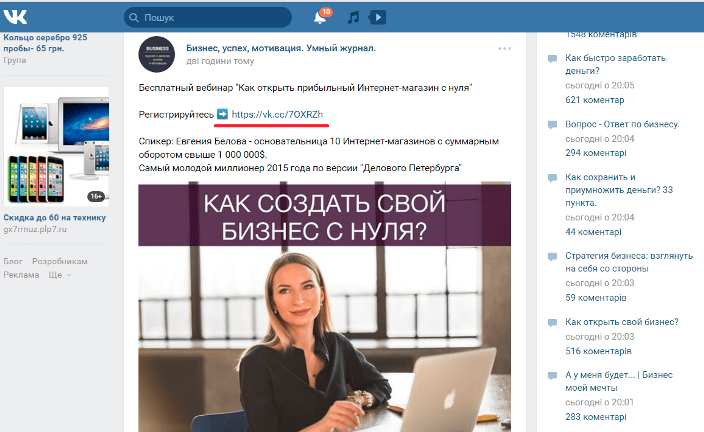
Task: Open the music note icon
Action: click(354, 18)
